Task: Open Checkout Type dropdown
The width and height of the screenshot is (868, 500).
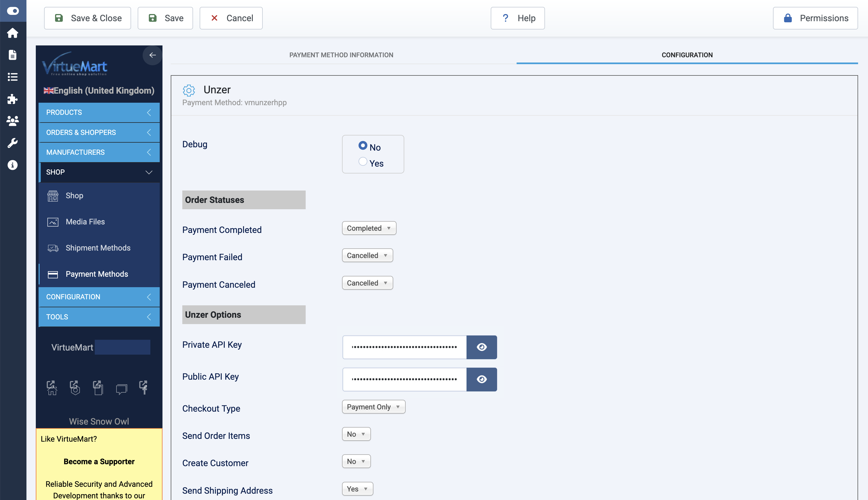Action: [374, 407]
